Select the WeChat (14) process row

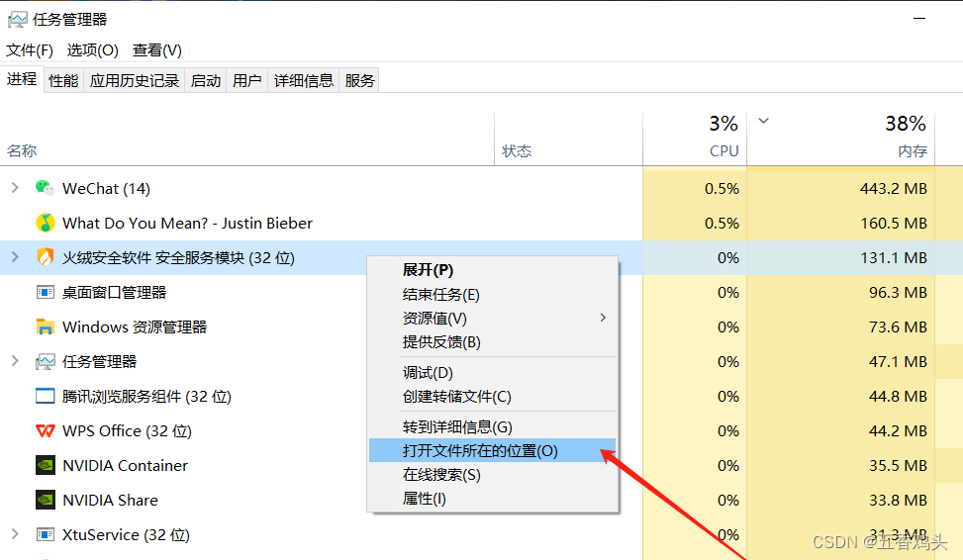click(x=481, y=189)
